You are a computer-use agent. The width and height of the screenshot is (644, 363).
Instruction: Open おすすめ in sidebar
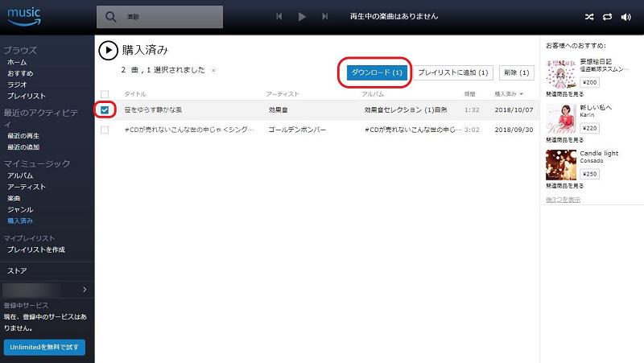20,73
